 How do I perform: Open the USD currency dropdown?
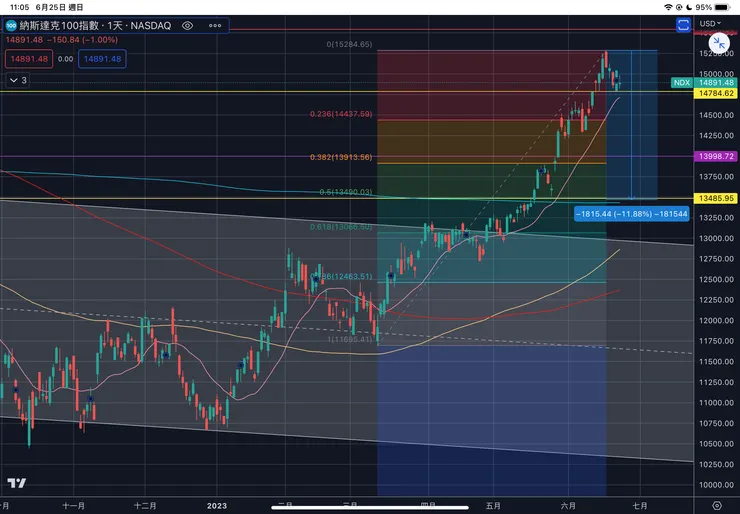click(x=710, y=24)
